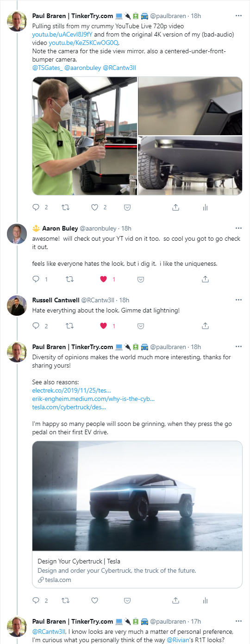Share Aaron Buley's reply
250x644 pixels.
pos(205,279)
